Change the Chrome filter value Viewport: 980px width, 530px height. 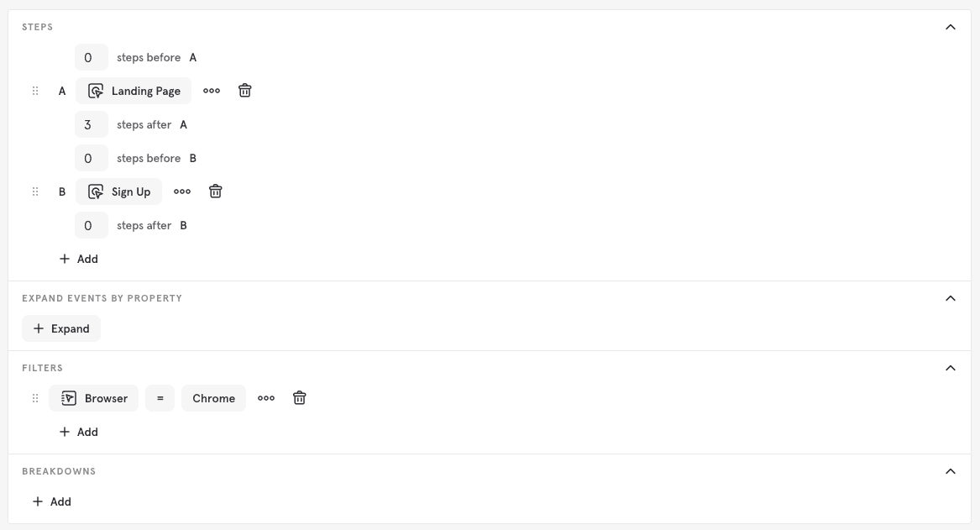(x=213, y=397)
